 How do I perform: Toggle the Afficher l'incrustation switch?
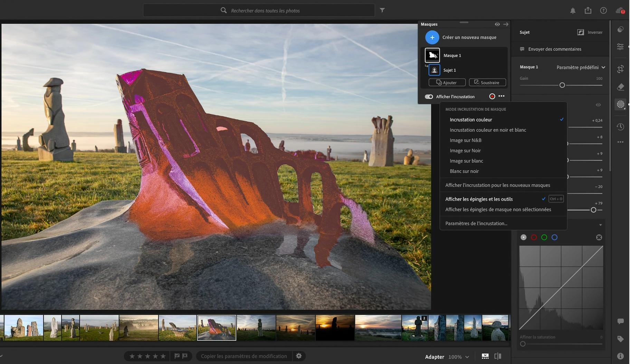[429, 97]
